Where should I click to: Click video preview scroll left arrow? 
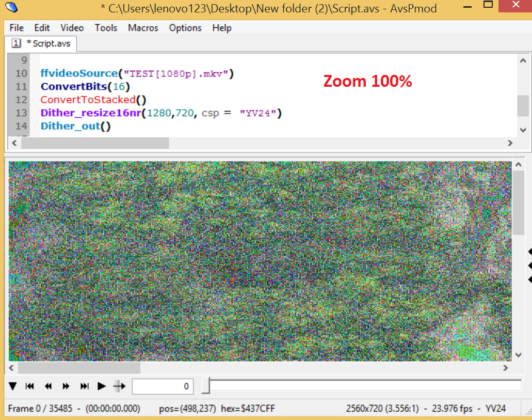coord(11,368)
